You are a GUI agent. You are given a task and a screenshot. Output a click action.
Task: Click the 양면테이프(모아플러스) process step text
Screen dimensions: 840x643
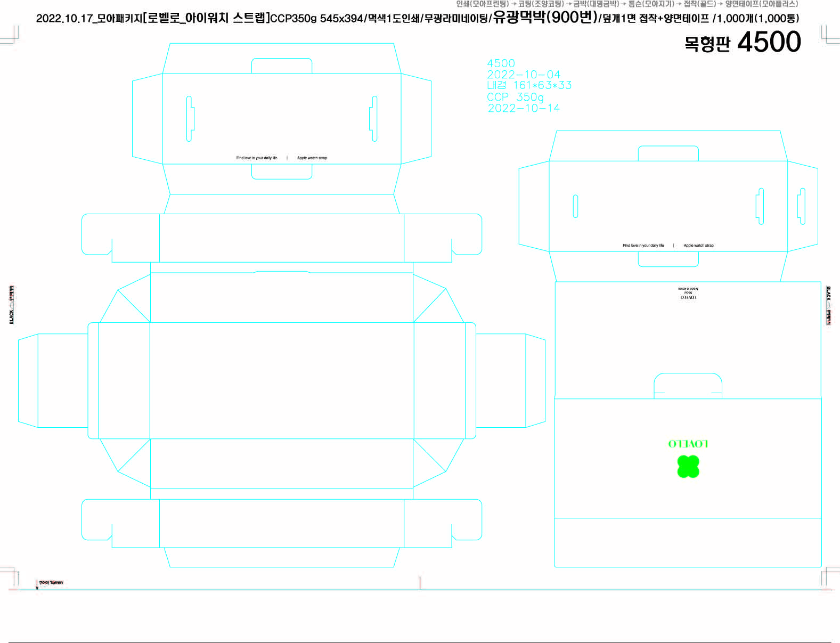(x=761, y=4)
